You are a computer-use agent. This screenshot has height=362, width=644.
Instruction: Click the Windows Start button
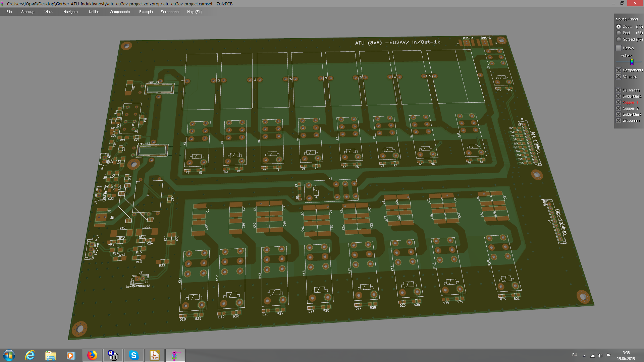tap(9, 355)
